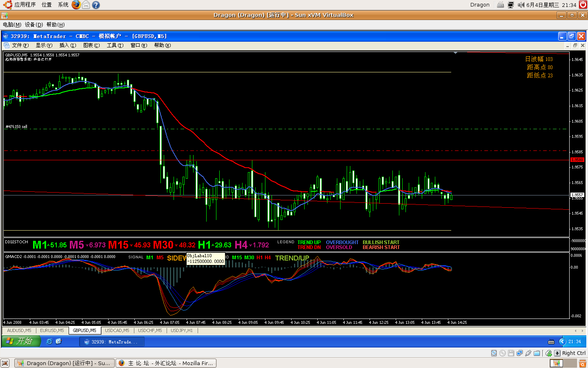
Task: Click the show desktop icon in bottom panel
Action: 5,363
